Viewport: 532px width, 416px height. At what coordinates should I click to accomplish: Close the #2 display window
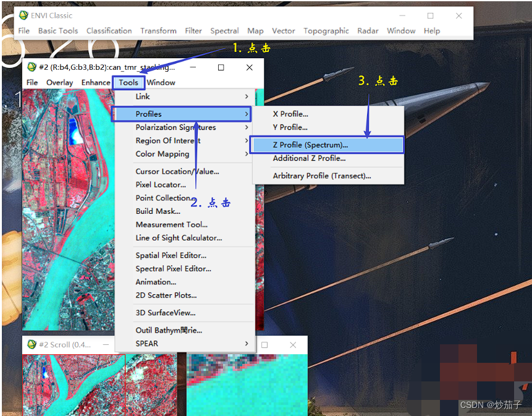click(x=250, y=67)
